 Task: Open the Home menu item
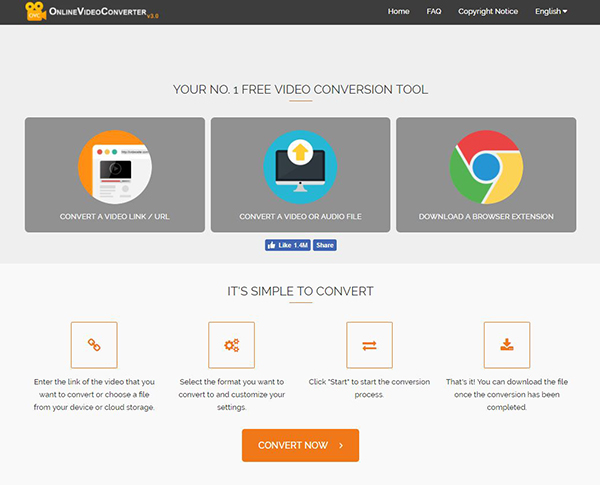click(x=398, y=12)
